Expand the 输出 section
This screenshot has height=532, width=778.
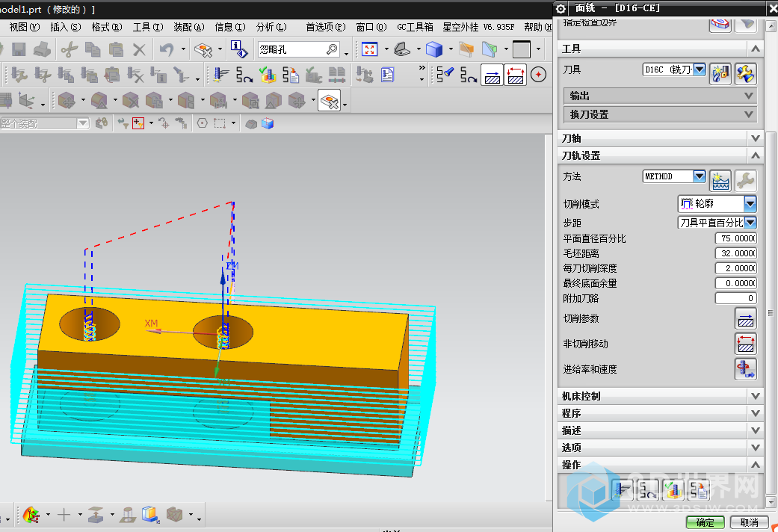(x=661, y=96)
